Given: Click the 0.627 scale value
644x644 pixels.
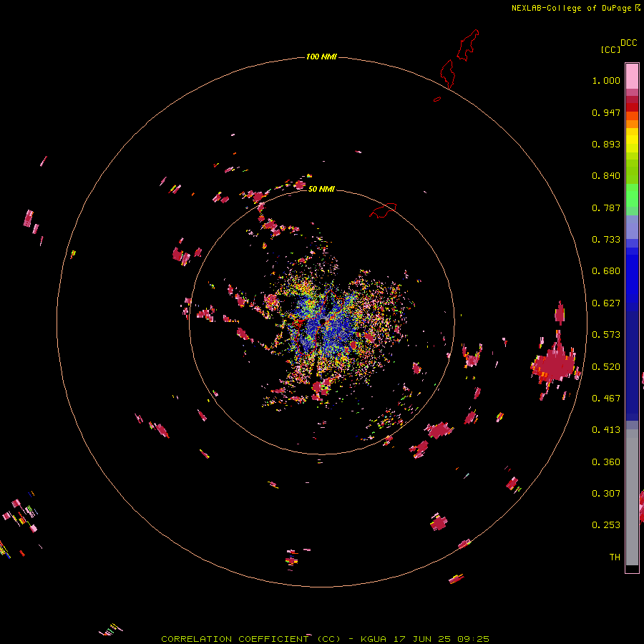Looking at the screenshot, I should point(606,303).
